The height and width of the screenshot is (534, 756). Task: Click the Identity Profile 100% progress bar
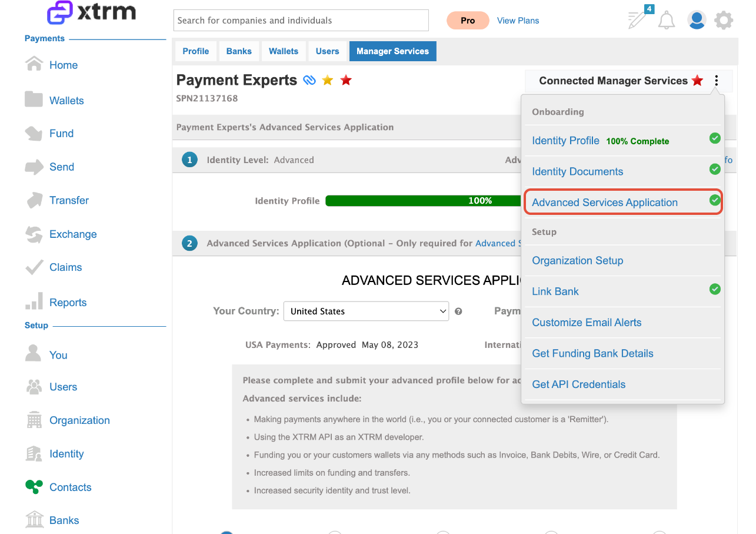423,201
